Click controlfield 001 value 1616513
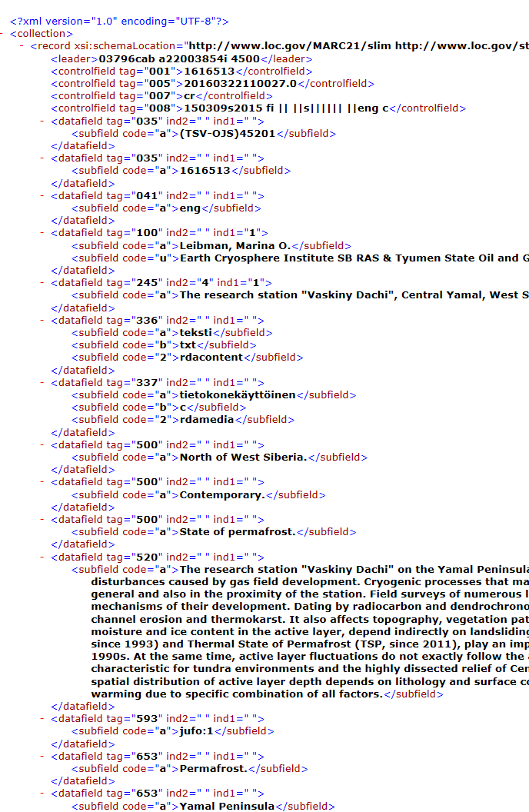This screenshot has width=529, height=812. [x=209, y=72]
